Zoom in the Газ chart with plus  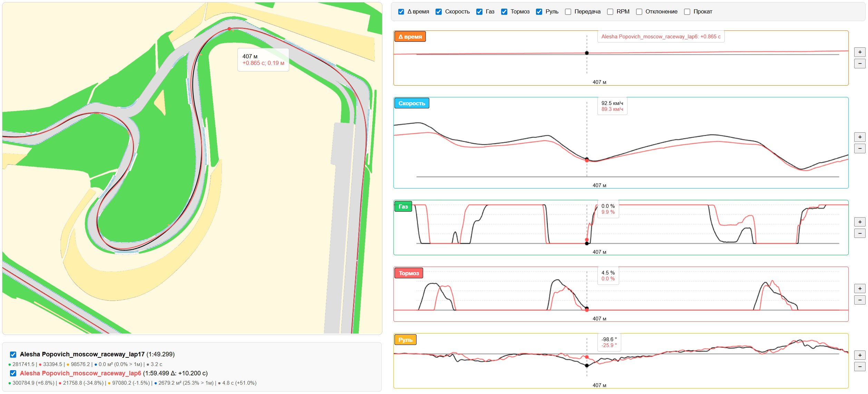click(859, 222)
